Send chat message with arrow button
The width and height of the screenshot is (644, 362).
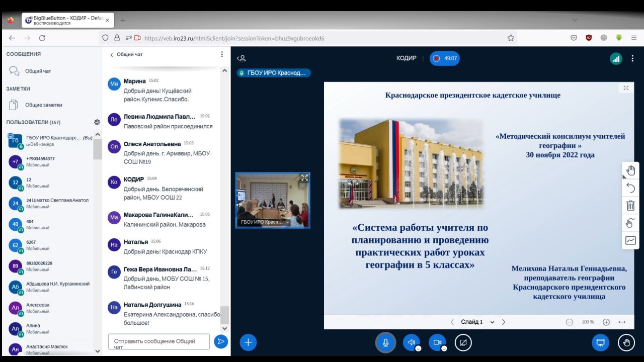[x=220, y=341]
